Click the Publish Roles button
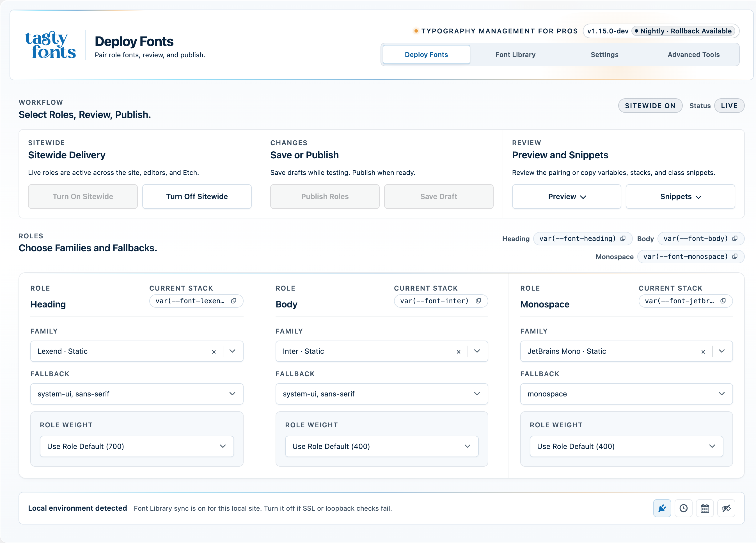This screenshot has height=543, width=756. [x=325, y=197]
